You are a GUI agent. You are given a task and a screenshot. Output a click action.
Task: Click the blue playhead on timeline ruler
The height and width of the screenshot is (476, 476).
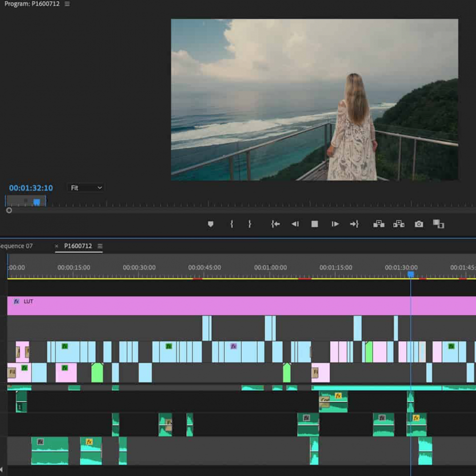pos(411,274)
